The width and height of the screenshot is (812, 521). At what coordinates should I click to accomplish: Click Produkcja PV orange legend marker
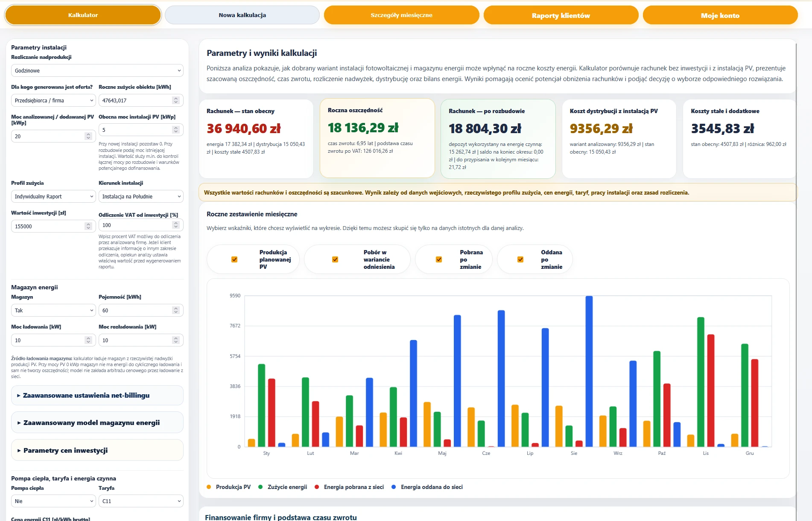209,487
